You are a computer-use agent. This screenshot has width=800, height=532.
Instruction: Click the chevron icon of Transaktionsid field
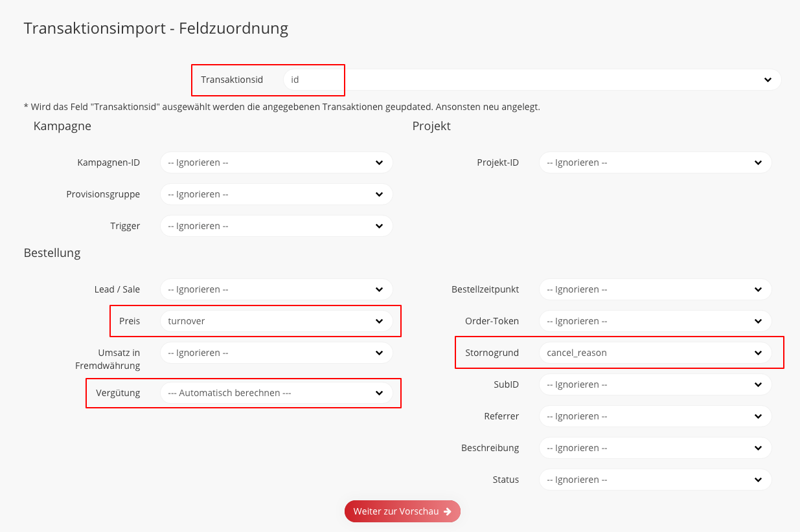pyautogui.click(x=768, y=80)
